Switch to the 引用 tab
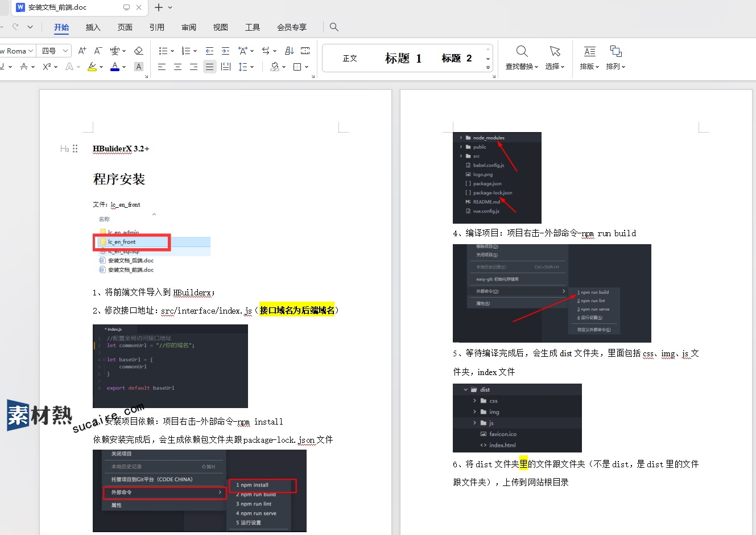The height and width of the screenshot is (535, 756). click(156, 27)
